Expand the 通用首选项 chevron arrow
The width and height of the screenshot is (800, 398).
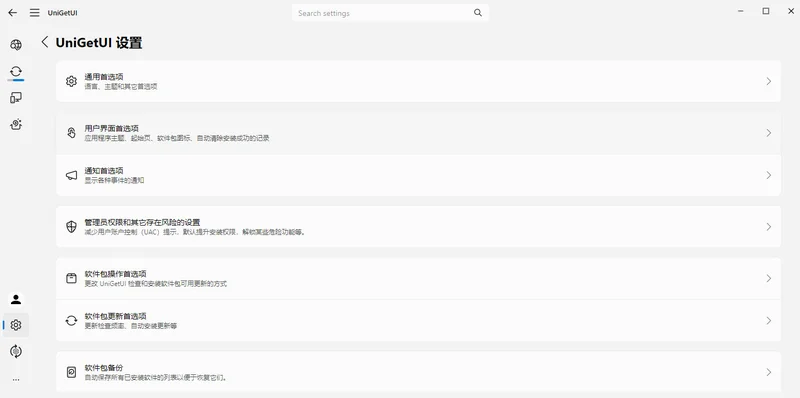768,81
